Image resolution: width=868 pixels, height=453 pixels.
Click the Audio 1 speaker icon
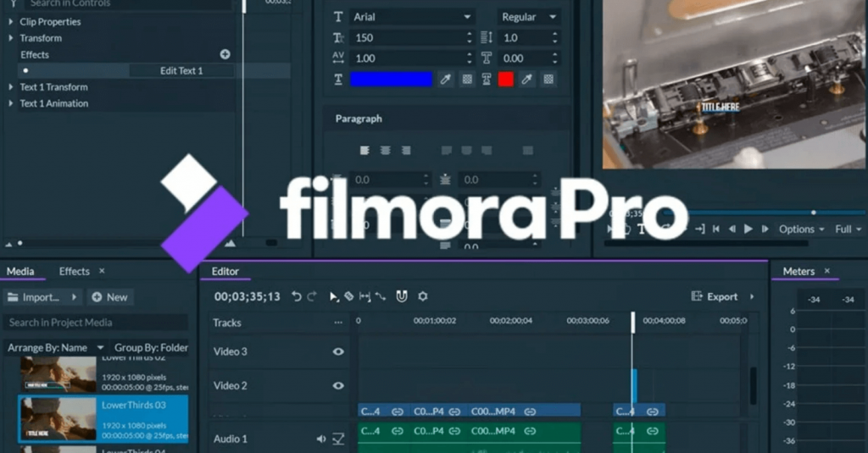pyautogui.click(x=321, y=439)
